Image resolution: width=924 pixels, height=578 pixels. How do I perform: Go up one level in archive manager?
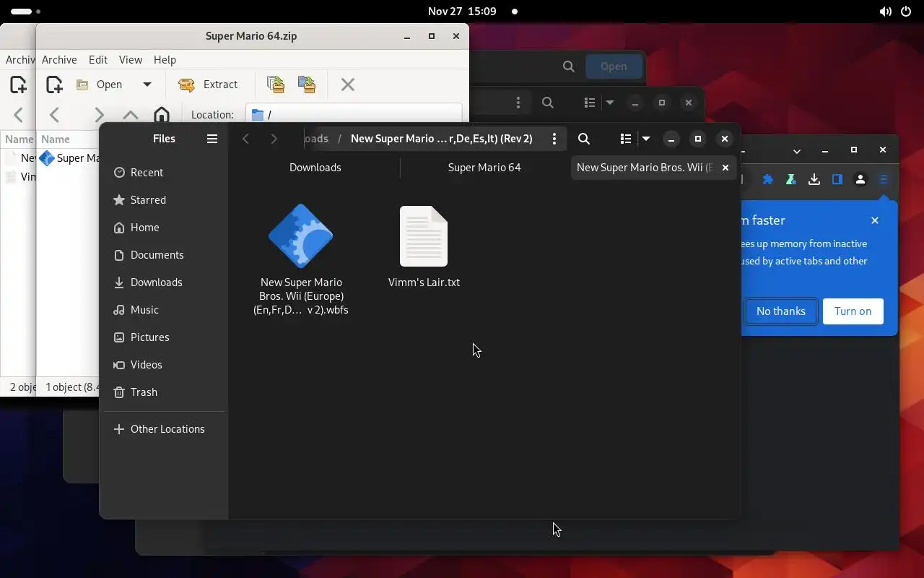pyautogui.click(x=131, y=114)
